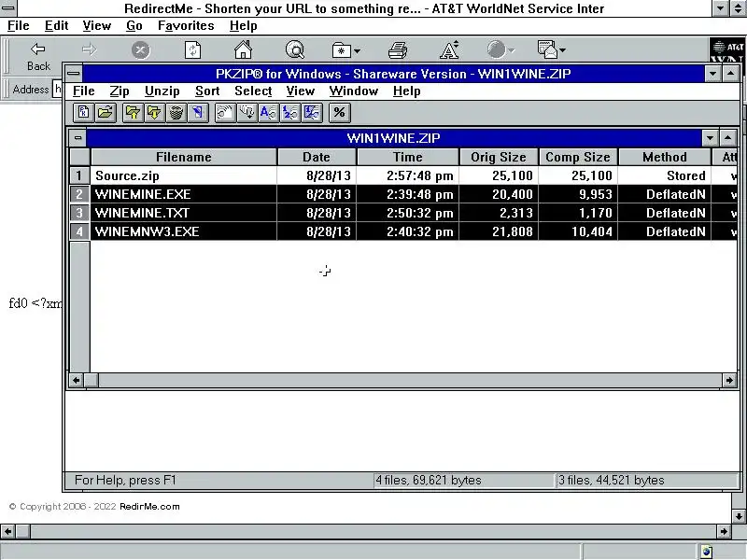Click the browser Forward arrow icon
Screen dimensions: 747x560
(x=89, y=49)
